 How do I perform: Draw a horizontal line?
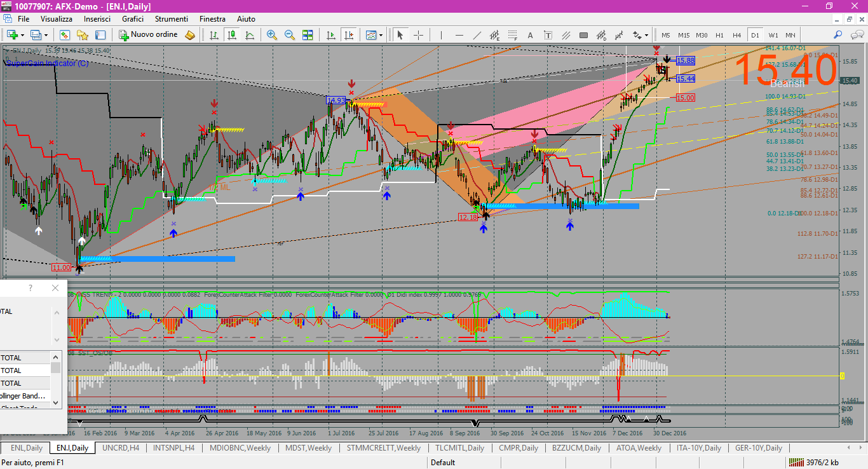coord(459,35)
